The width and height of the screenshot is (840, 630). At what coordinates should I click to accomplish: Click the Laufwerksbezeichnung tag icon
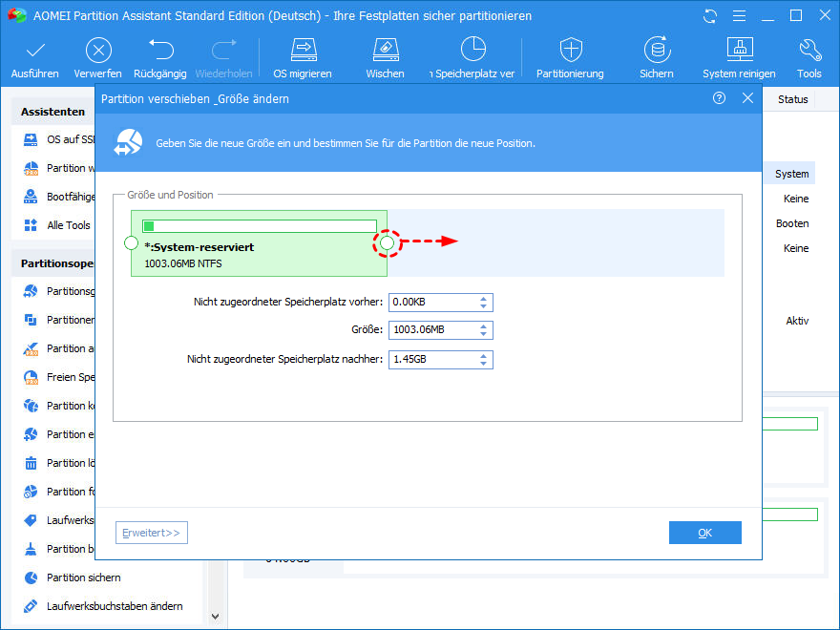click(31, 520)
